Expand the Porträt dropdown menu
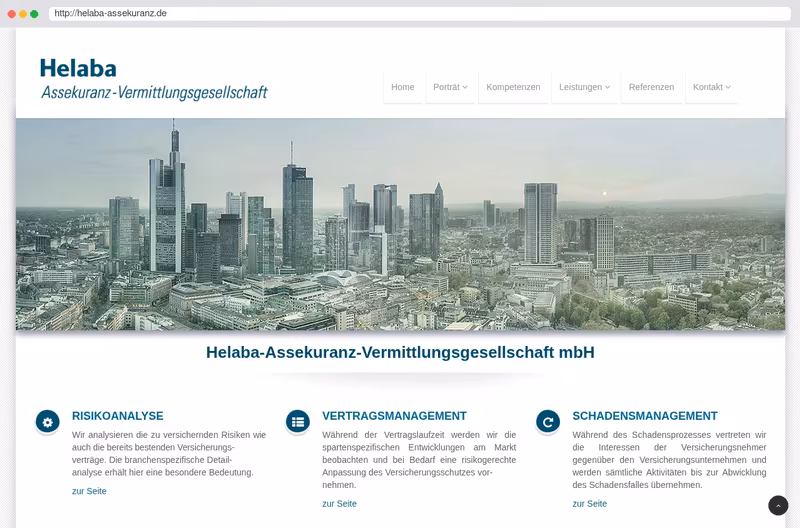 coord(450,87)
